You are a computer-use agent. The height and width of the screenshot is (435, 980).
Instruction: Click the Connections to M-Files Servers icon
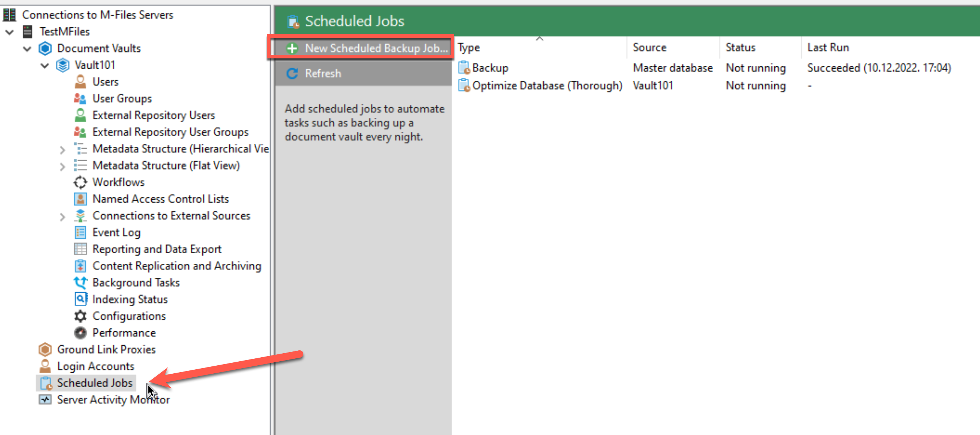pos(9,15)
